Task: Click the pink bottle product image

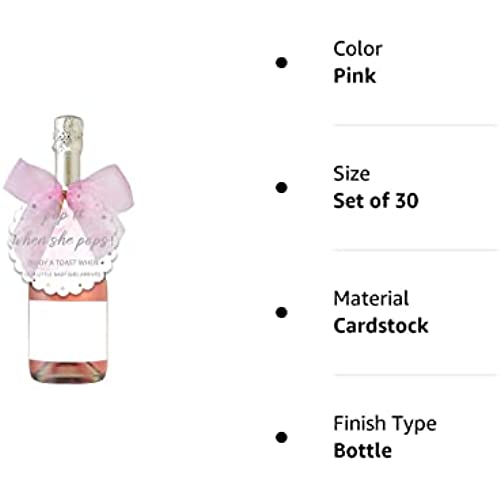Action: coord(68,250)
